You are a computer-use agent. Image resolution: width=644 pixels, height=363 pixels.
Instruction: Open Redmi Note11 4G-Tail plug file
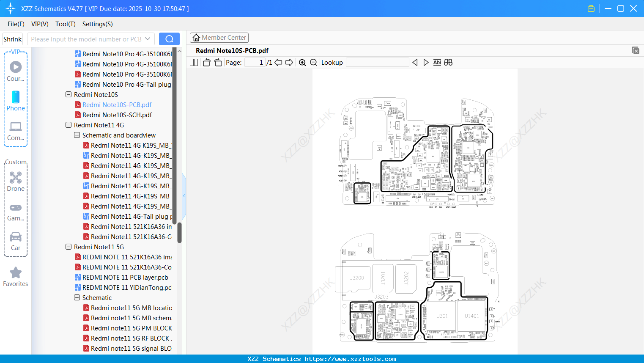[x=127, y=216]
